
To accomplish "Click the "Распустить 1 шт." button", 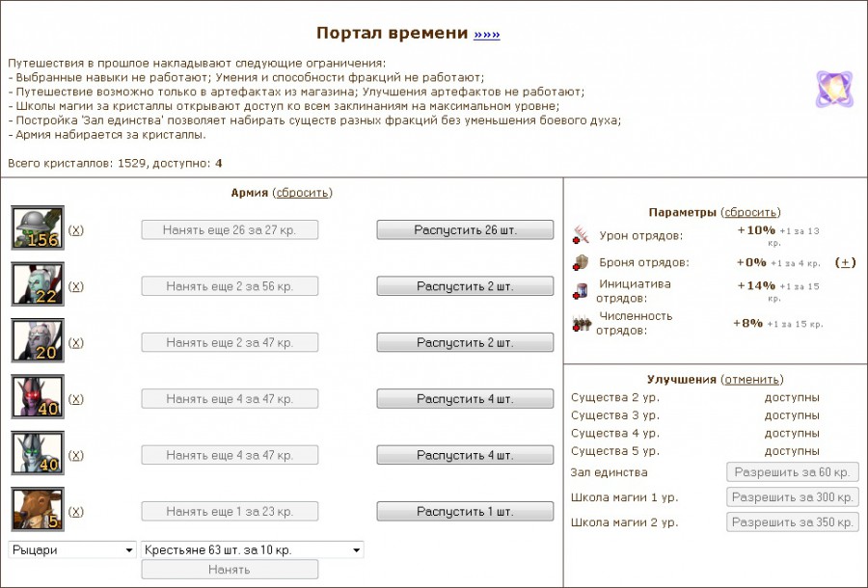I will tap(465, 512).
